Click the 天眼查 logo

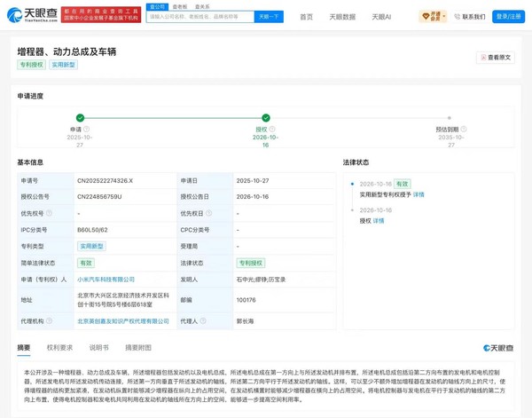[x=32, y=14]
